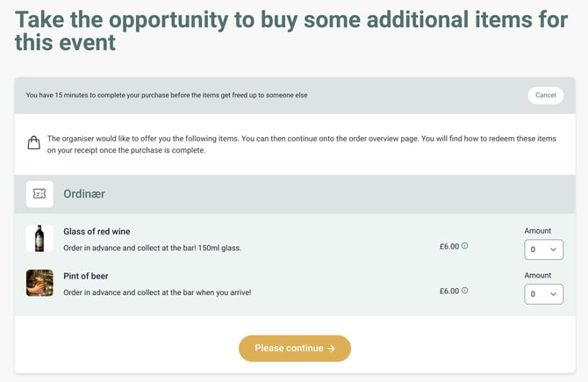Click the page heading about additional items

coord(291,30)
